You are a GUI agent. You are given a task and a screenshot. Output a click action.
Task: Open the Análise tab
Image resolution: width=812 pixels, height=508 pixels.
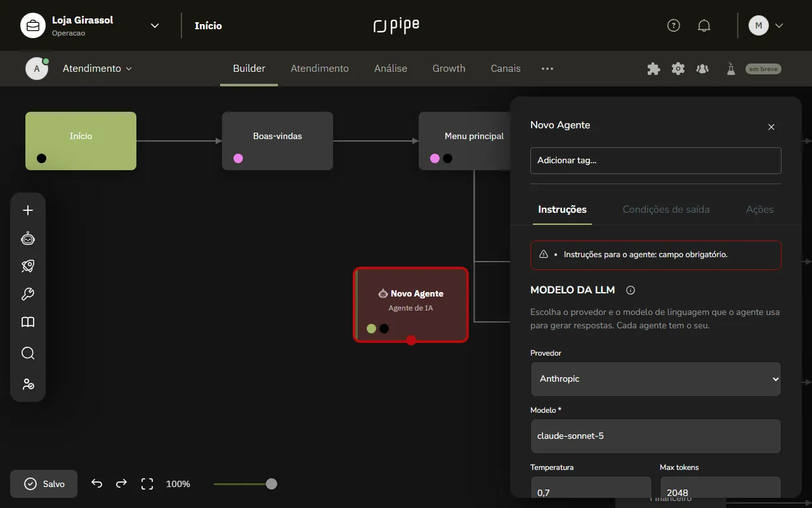391,69
